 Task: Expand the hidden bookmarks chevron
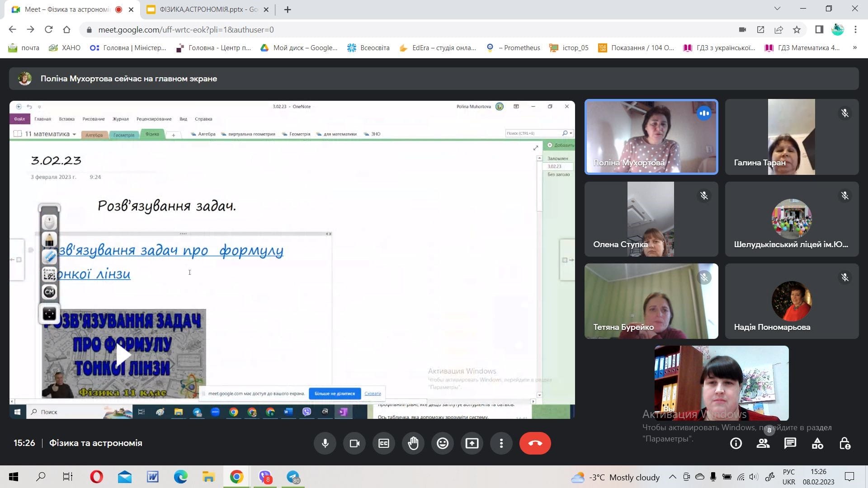pos(854,47)
